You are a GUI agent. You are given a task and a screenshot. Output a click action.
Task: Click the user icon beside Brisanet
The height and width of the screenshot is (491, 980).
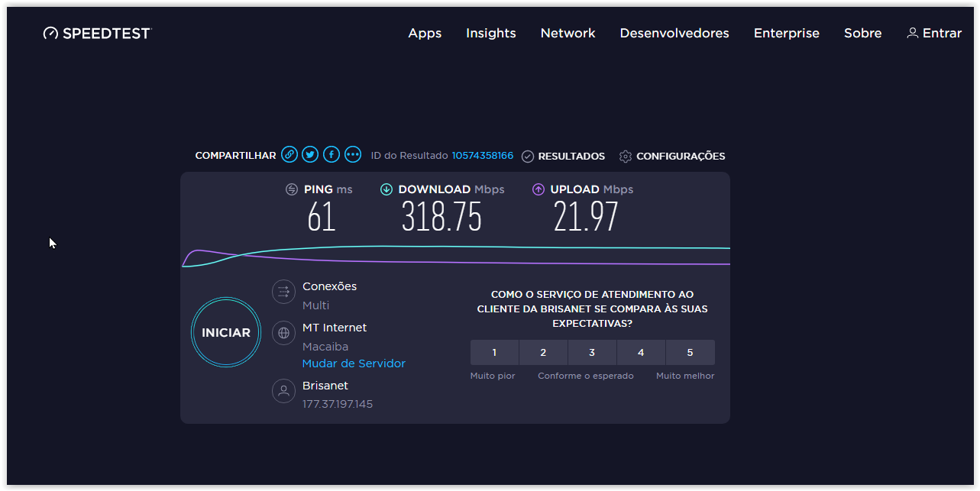pyautogui.click(x=284, y=391)
